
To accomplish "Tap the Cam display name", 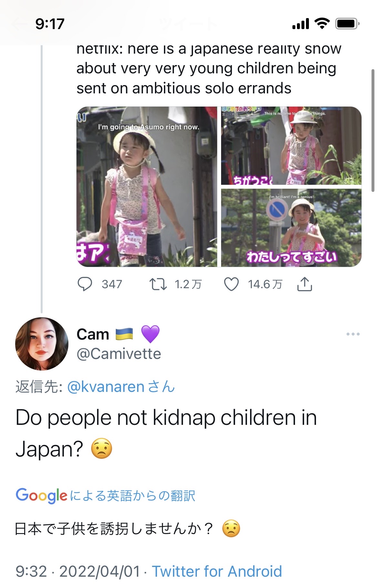I will [93, 334].
